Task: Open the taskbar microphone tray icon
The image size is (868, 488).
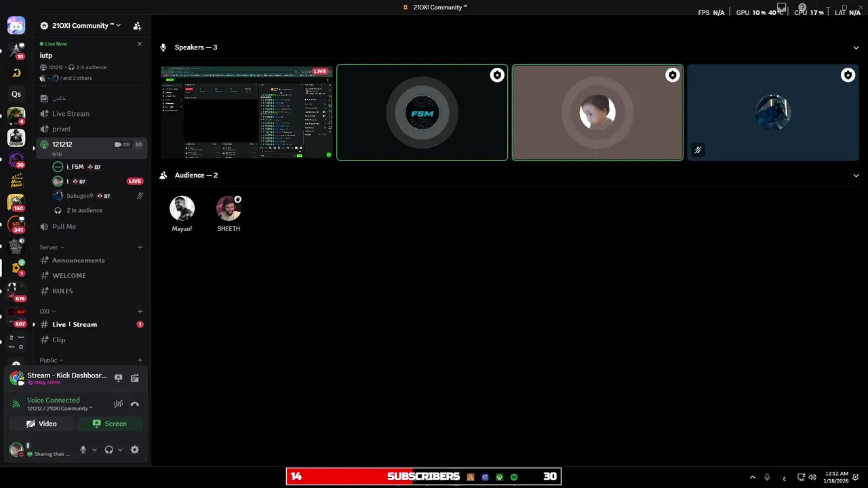Action: coord(767,477)
